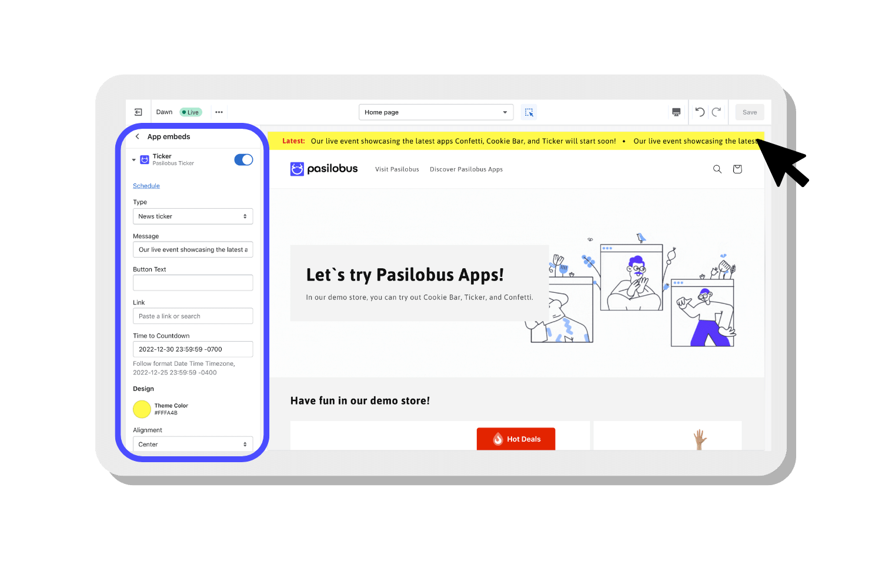
Task: Open the Type dropdown showing News ticker
Action: point(193,216)
